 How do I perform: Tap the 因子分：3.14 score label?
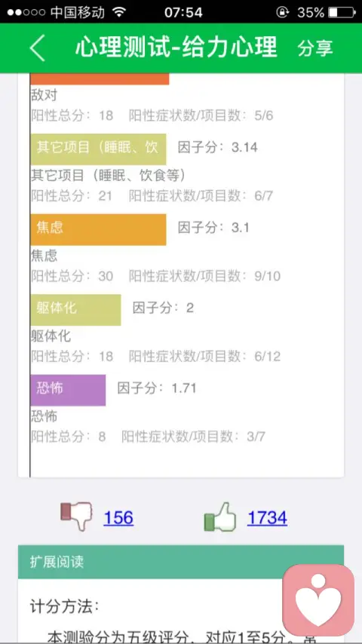[x=218, y=147]
